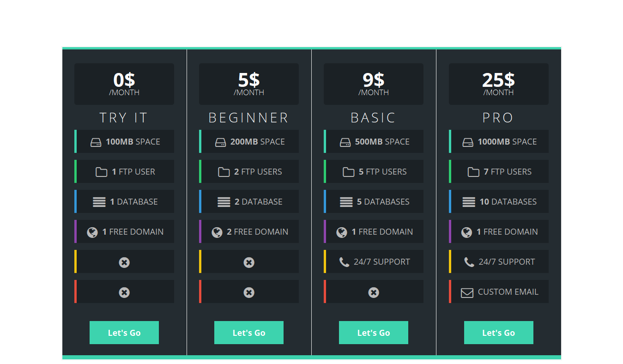Image resolution: width=623 pixels, height=364 pixels.
Task: Click the 0$ per month price box
Action: 124,84
